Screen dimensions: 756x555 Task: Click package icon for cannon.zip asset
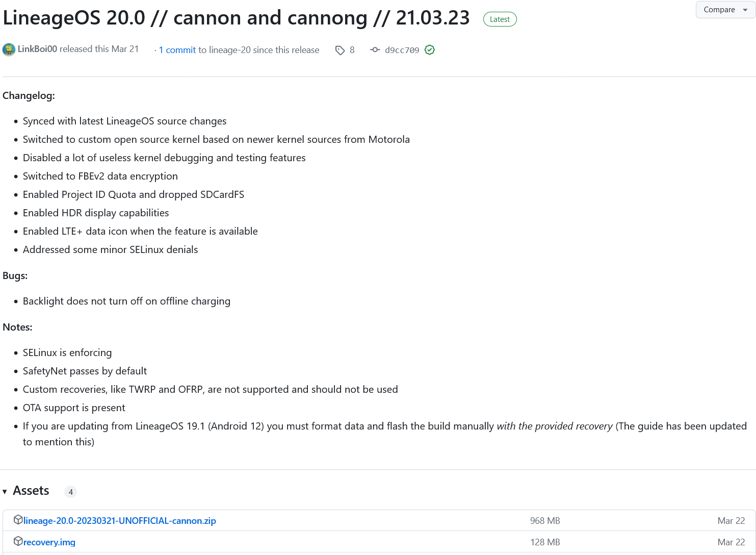tap(18, 520)
